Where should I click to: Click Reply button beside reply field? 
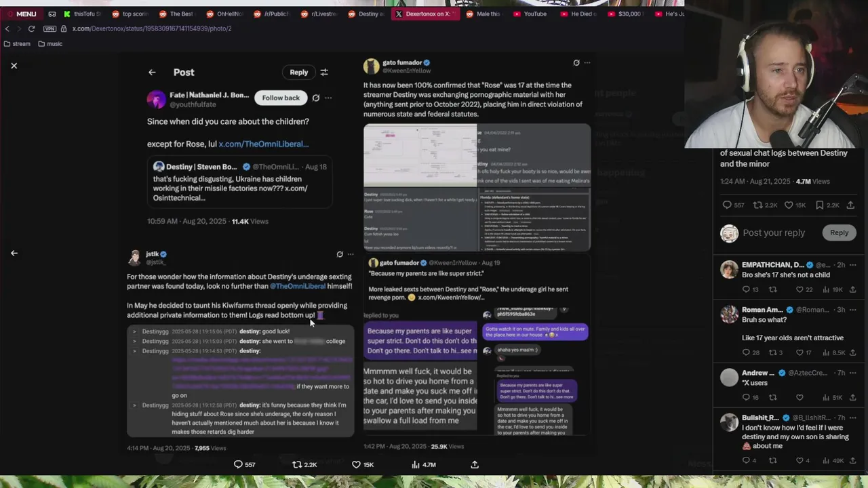click(839, 232)
